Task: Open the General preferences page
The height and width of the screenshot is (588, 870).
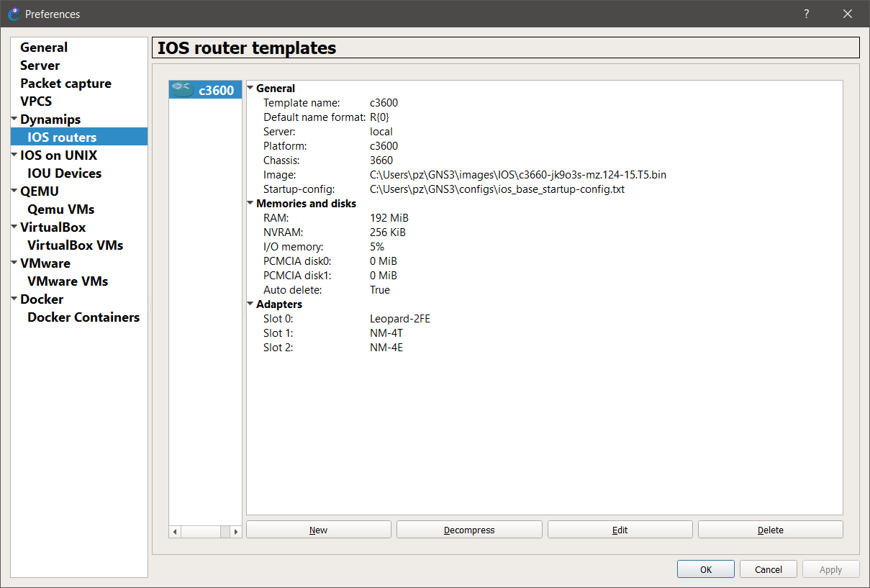Action: (x=44, y=48)
